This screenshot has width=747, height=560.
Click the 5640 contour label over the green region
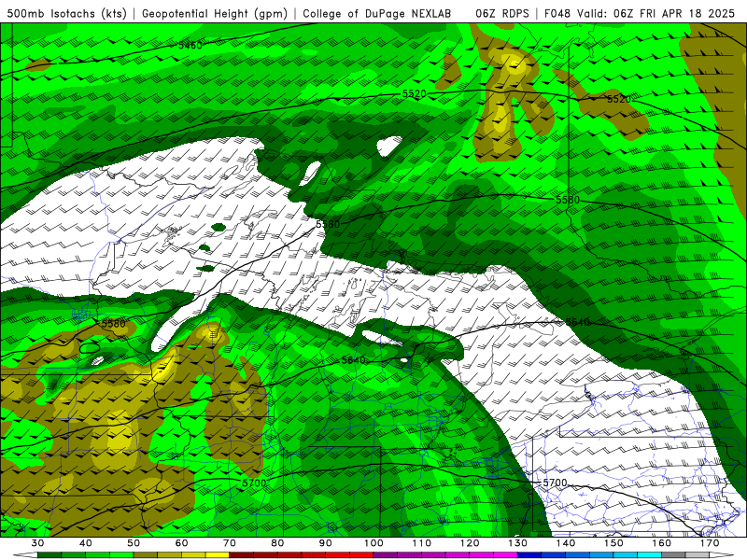[x=354, y=360]
